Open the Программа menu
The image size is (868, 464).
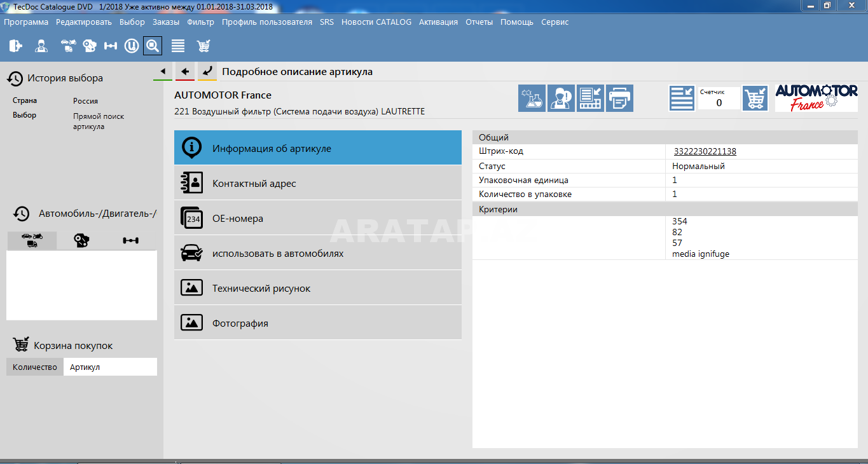click(x=26, y=22)
